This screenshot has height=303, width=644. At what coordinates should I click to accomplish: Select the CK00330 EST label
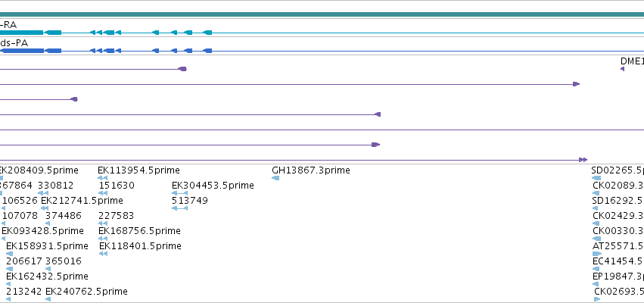618,231
